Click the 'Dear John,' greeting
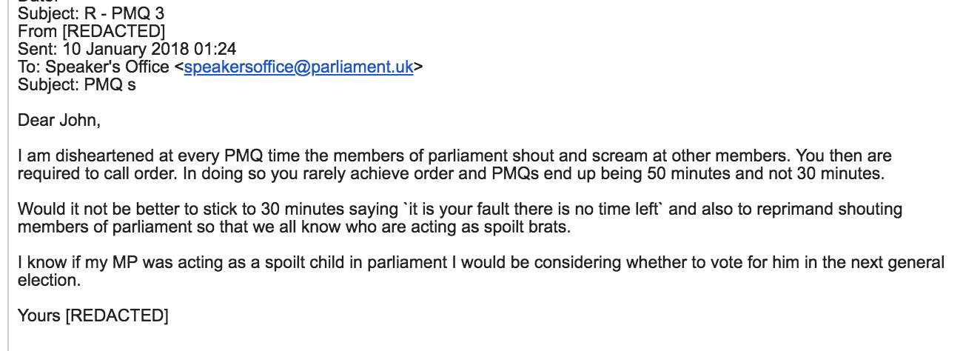Image resolution: width=980 pixels, height=351 pixels. coord(58,120)
